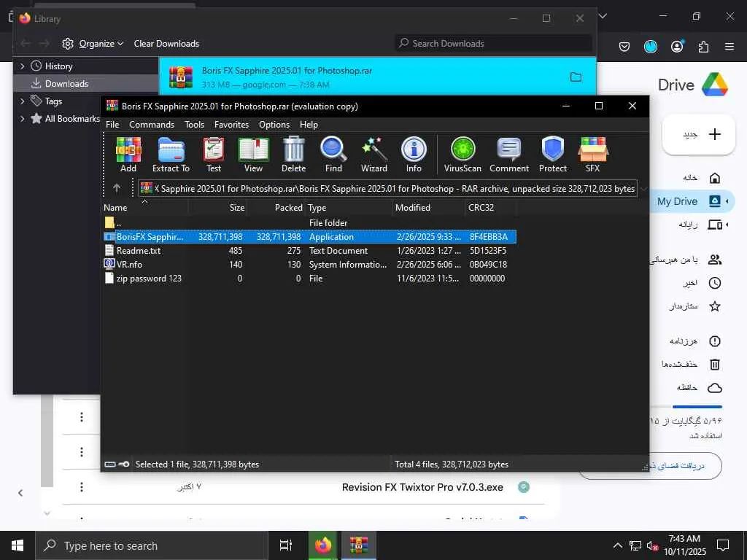Expand Computers section in Drive sidebar
747x560 pixels.
(x=727, y=225)
